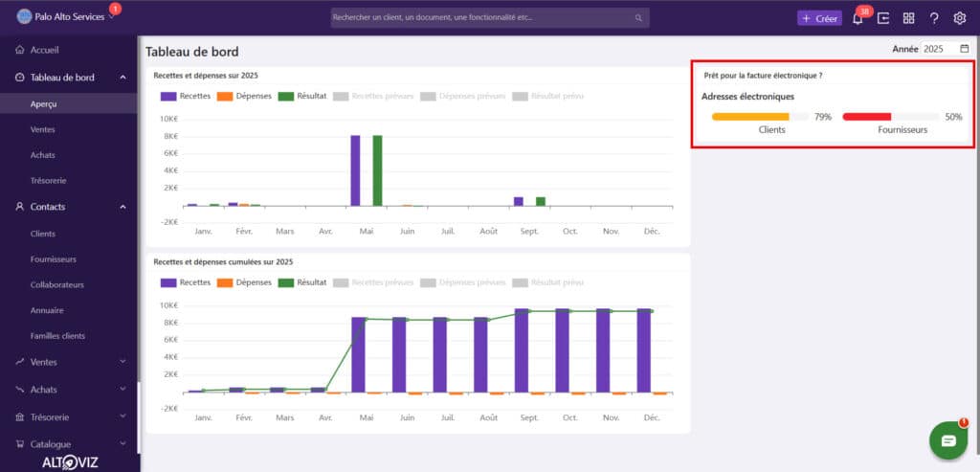980x472 pixels.
Task: Open the green chat widget
Action: tap(947, 440)
